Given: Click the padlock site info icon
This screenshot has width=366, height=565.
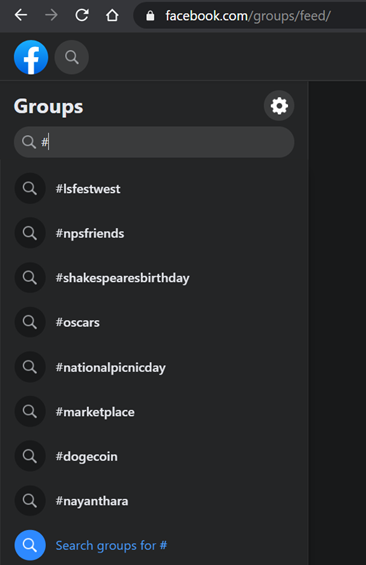Looking at the screenshot, I should click(150, 15).
